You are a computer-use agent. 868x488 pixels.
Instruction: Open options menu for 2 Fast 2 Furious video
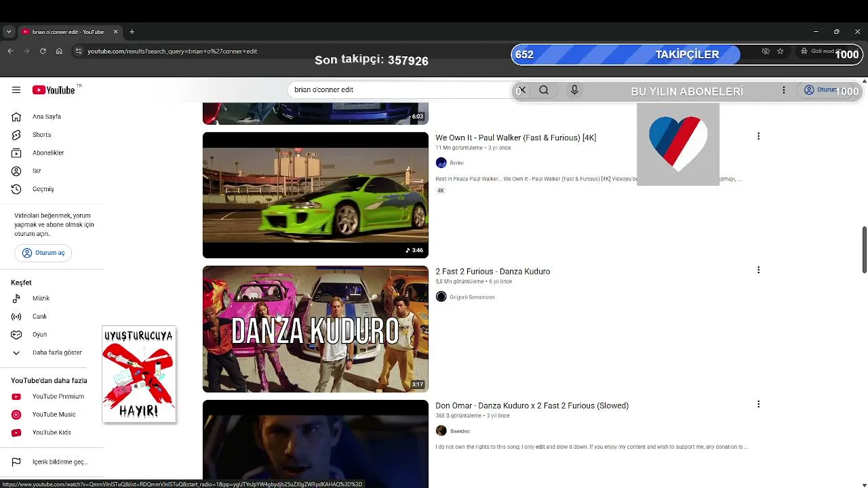[758, 270]
